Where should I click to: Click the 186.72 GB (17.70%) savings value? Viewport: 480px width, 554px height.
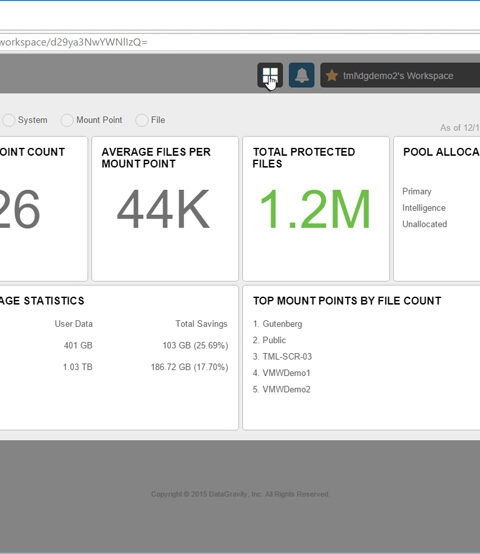click(x=190, y=367)
